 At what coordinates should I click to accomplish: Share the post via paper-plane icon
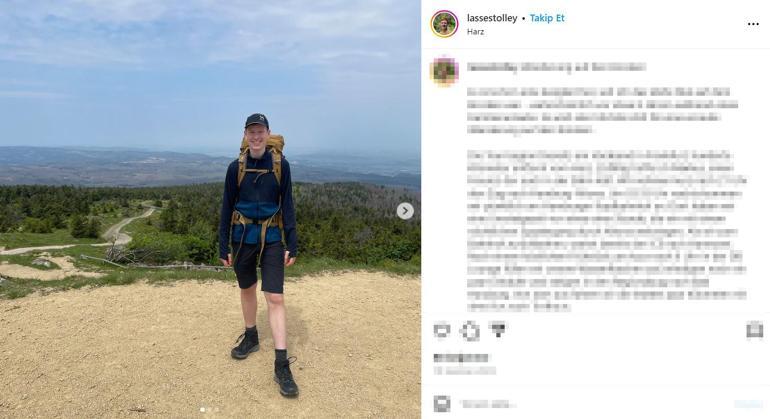coord(498,330)
